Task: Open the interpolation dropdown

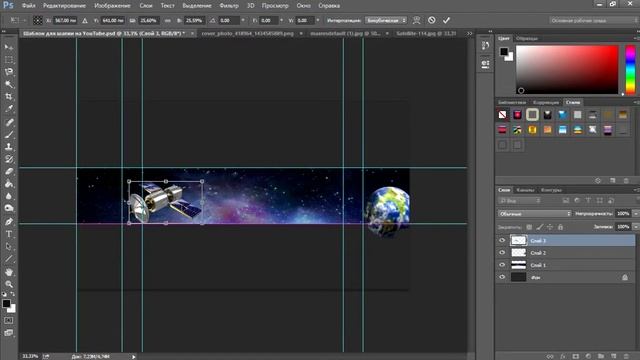Action: pos(386,20)
